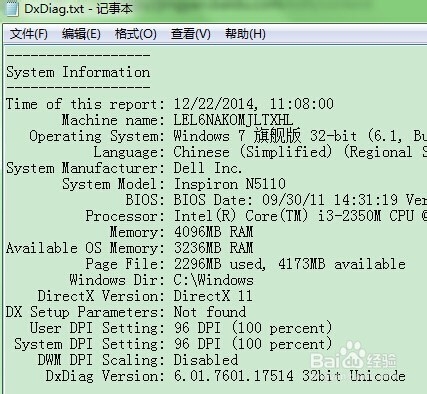The image size is (427, 394).
Task: Click the Time of this report label
Action: [85, 104]
